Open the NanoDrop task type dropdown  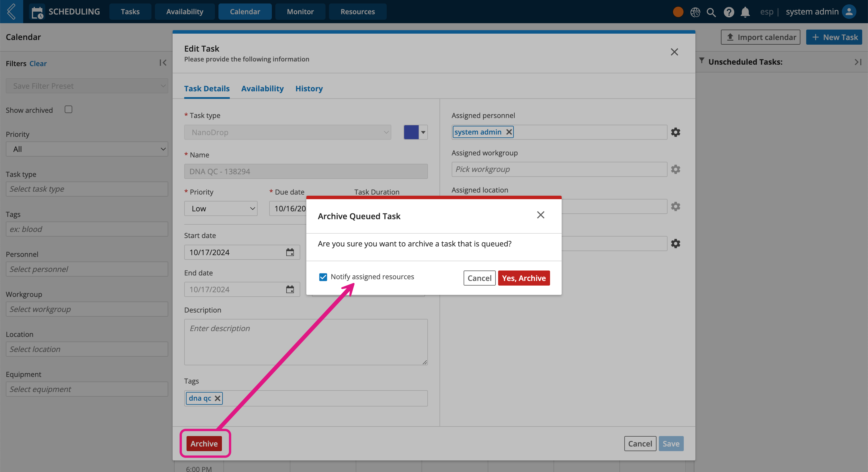pyautogui.click(x=287, y=132)
